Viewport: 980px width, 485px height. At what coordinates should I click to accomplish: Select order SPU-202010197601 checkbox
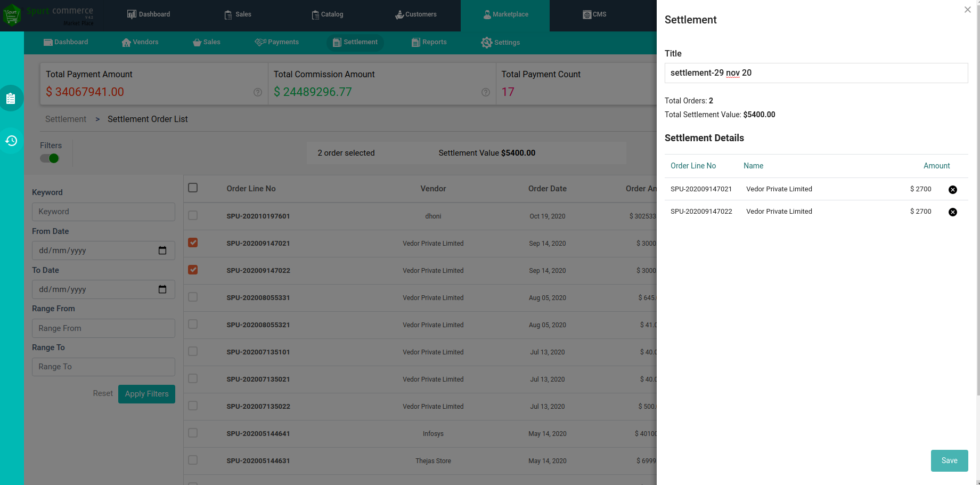[x=193, y=215]
